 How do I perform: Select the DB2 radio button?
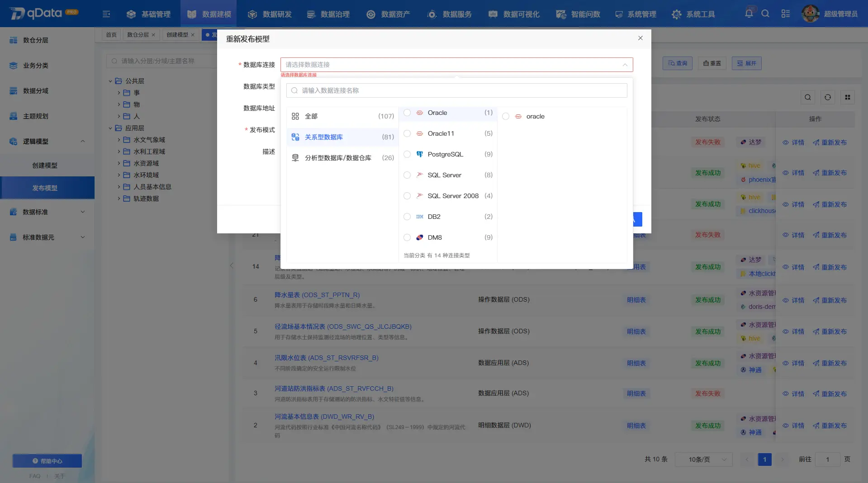[407, 217]
